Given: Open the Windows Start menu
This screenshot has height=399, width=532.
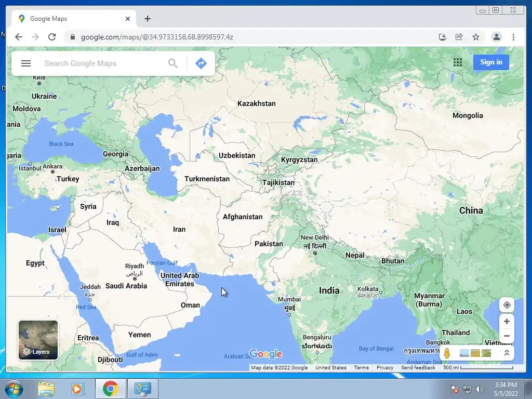Looking at the screenshot, I should 14,389.
